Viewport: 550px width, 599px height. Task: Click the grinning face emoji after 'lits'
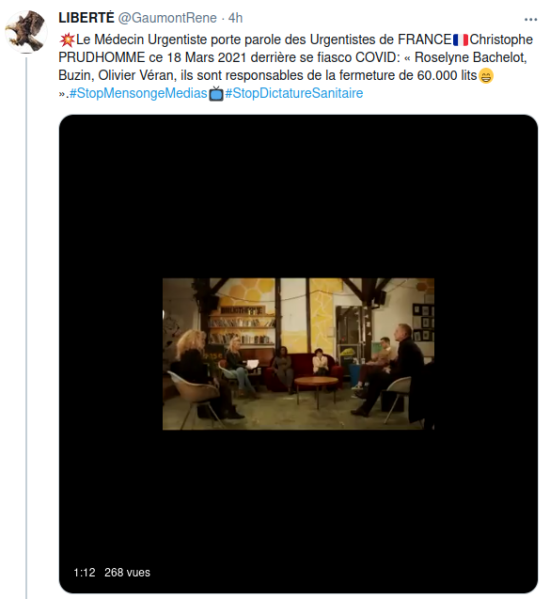486,76
